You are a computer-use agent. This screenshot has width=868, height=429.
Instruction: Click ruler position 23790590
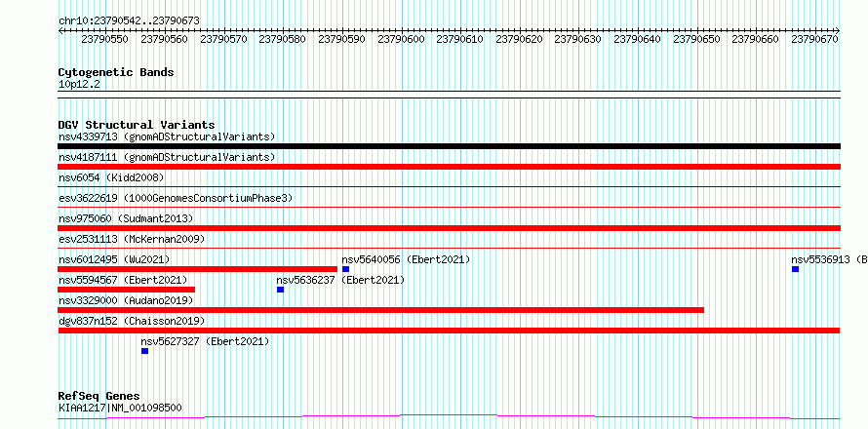click(x=341, y=39)
